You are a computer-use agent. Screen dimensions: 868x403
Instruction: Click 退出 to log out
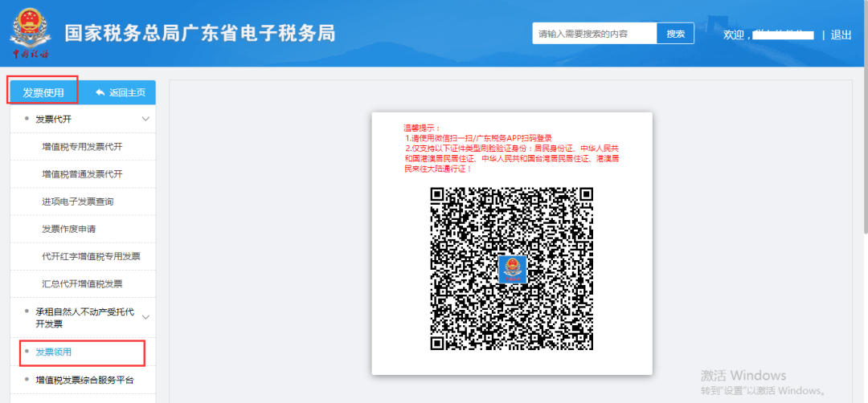[x=841, y=35]
